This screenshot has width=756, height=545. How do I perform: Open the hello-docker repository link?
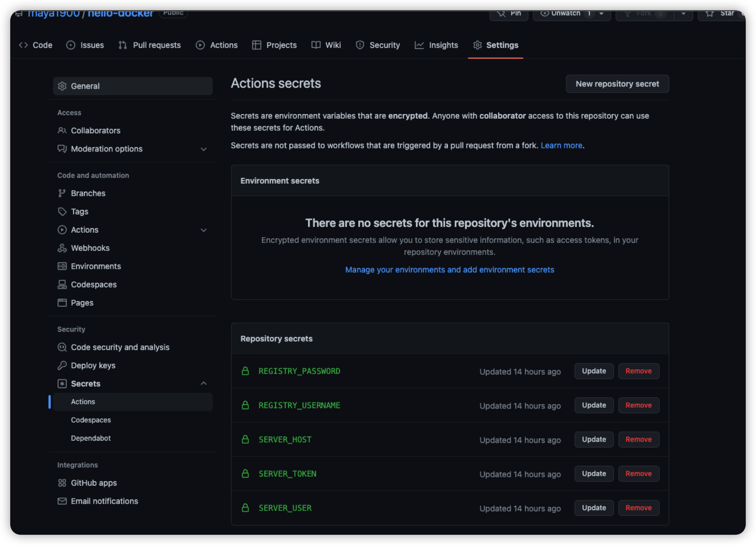tap(120, 14)
